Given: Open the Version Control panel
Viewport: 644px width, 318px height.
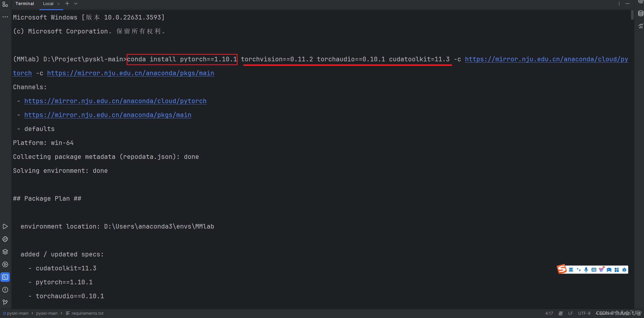Looking at the screenshot, I should point(5,302).
